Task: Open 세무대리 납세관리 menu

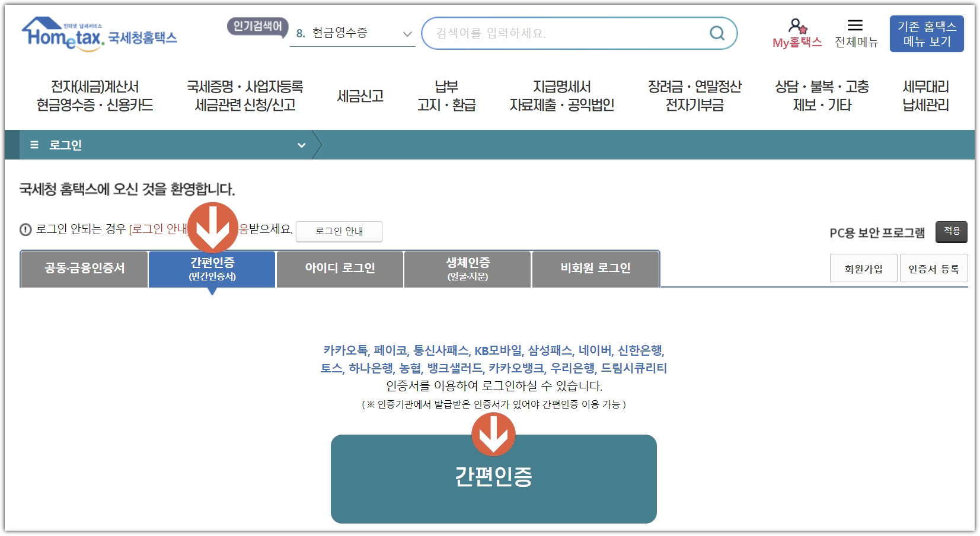Action: click(925, 96)
